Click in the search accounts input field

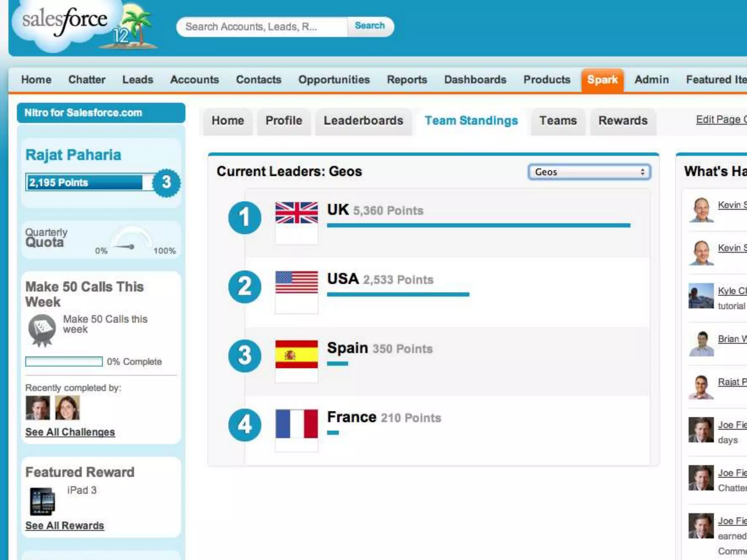[261, 27]
